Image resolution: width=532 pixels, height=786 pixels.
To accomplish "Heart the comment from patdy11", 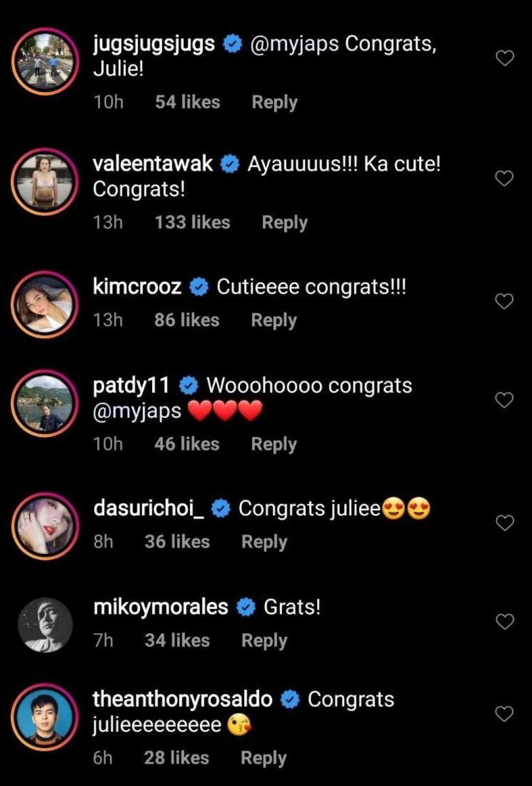I will tap(504, 400).
